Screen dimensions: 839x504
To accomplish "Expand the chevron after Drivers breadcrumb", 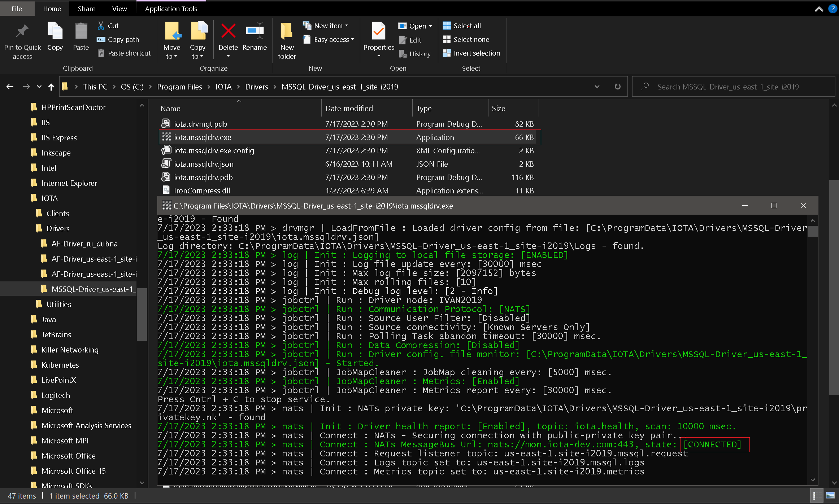I will click(275, 87).
